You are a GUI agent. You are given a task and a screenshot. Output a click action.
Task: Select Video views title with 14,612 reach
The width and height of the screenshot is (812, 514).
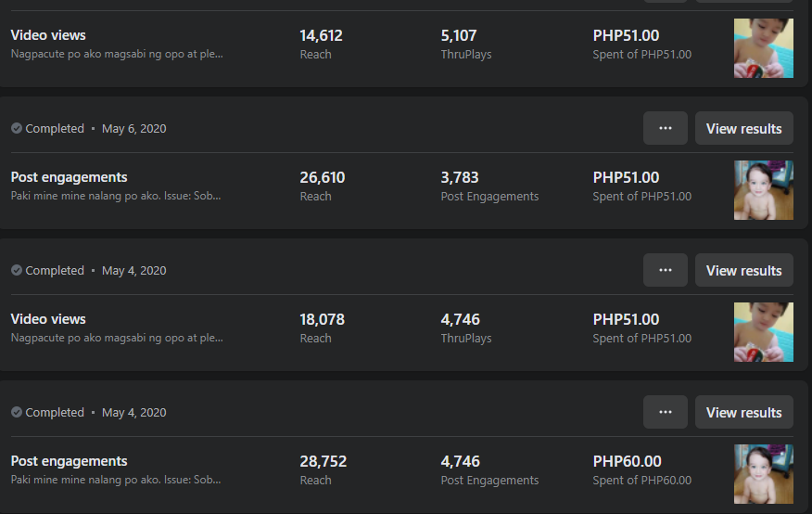pyautogui.click(x=48, y=35)
